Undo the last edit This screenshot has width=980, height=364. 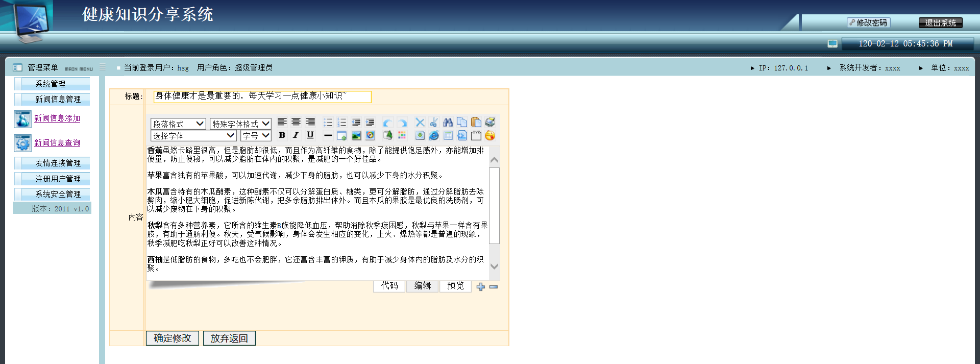[x=388, y=123]
